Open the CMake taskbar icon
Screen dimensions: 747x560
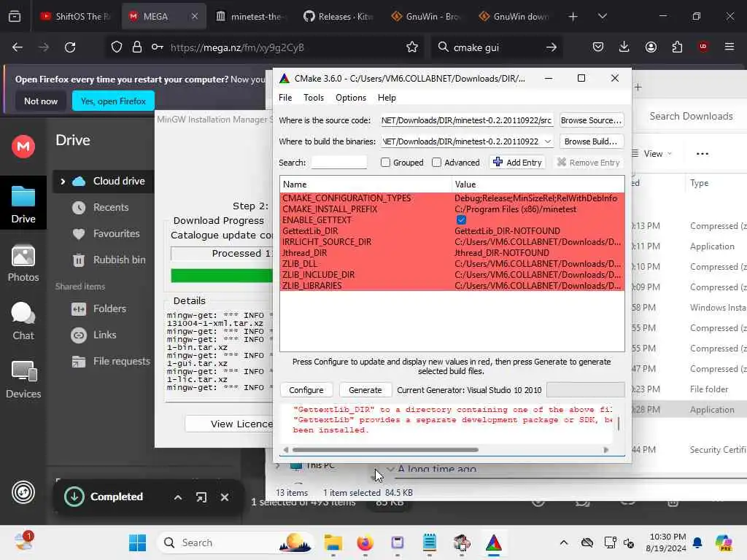point(494,542)
